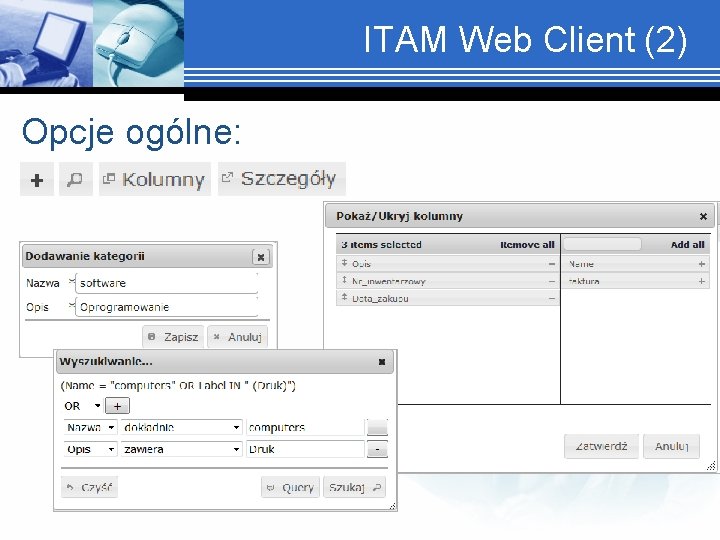
Task: Click the Query button
Action: click(291, 487)
